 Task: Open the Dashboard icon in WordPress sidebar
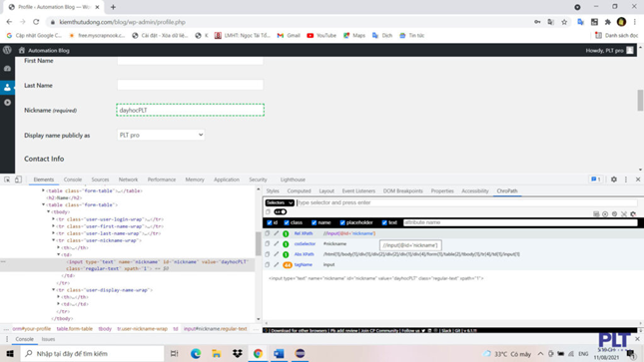point(7,69)
